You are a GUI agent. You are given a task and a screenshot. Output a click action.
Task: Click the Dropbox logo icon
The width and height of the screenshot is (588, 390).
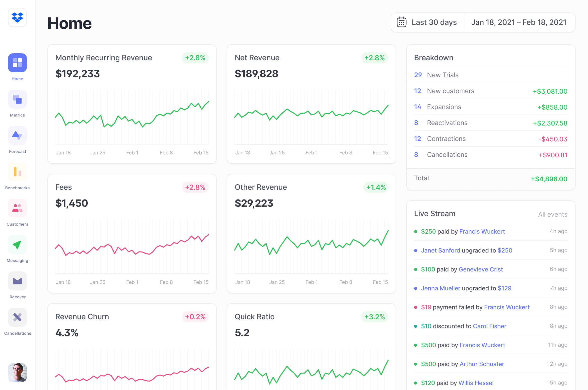[x=17, y=17]
